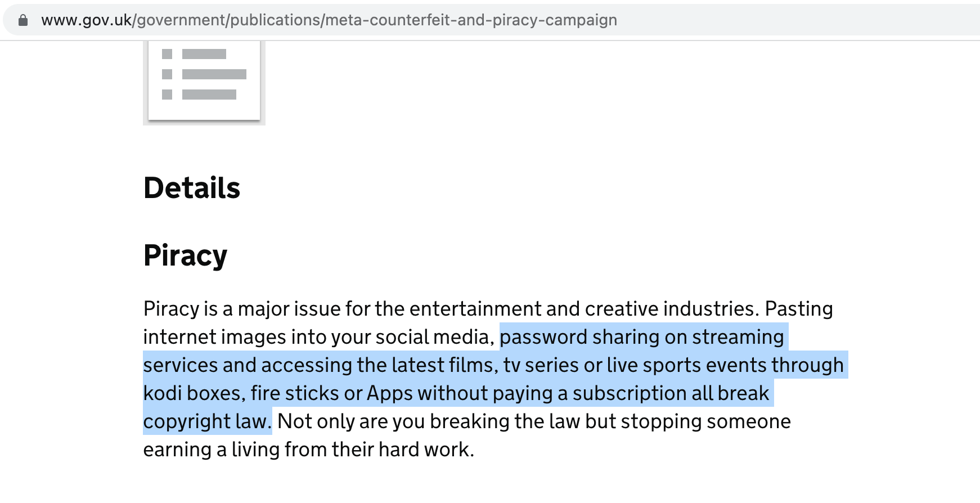Click 'meta-counterfeit-and-piracy-campaign' in the URL

pyautogui.click(x=471, y=20)
